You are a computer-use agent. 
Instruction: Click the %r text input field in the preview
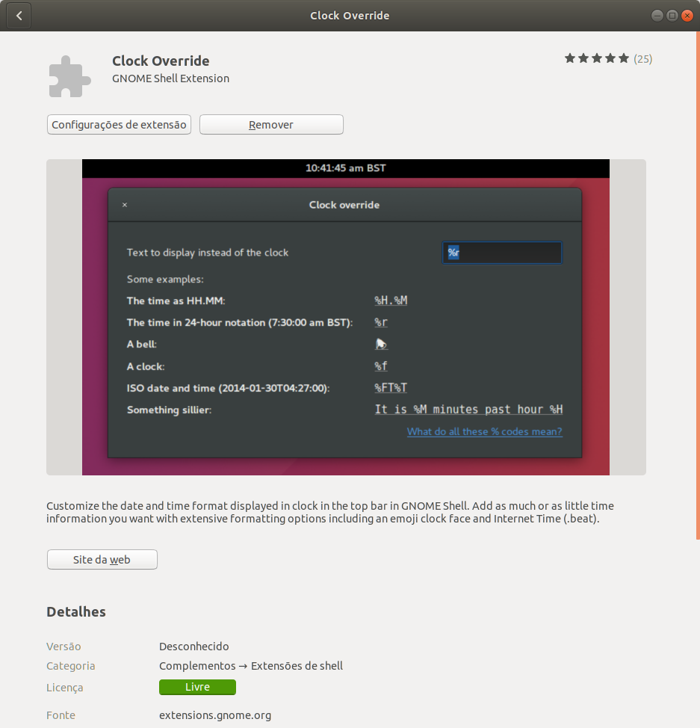pos(501,253)
